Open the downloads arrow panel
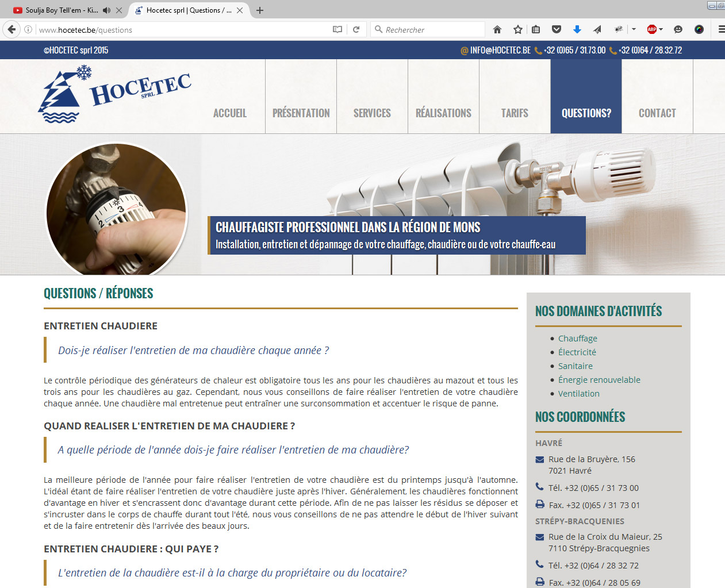Viewport: 725px width, 588px height. pos(577,29)
